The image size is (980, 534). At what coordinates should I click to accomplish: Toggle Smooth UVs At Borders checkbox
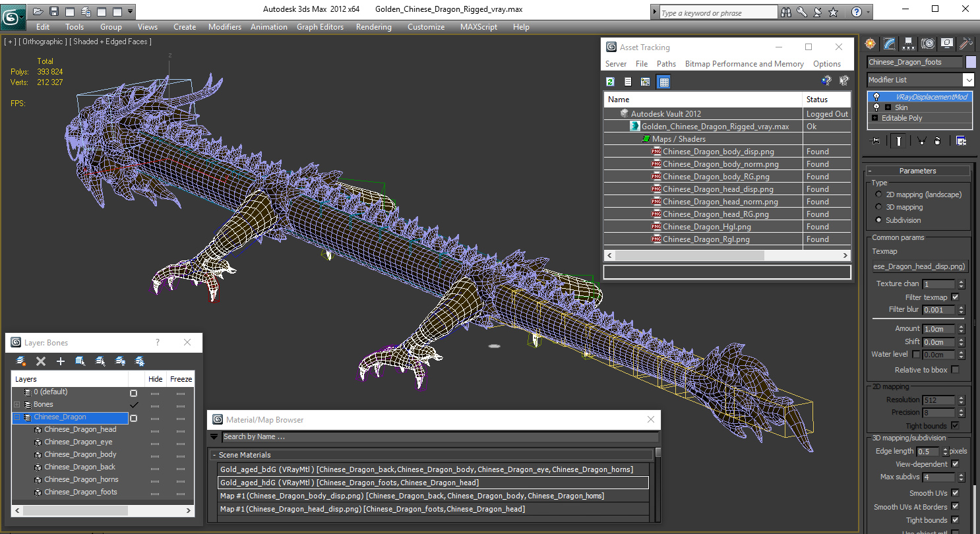(x=955, y=507)
